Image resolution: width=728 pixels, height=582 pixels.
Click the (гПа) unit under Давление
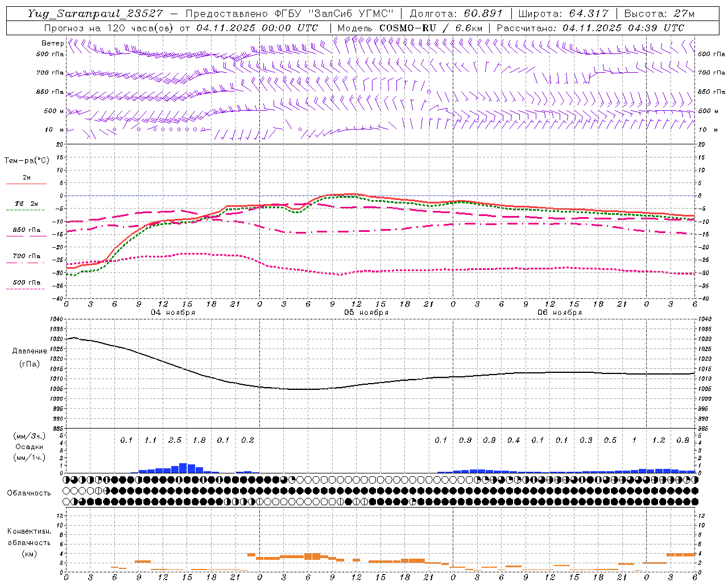[30, 364]
